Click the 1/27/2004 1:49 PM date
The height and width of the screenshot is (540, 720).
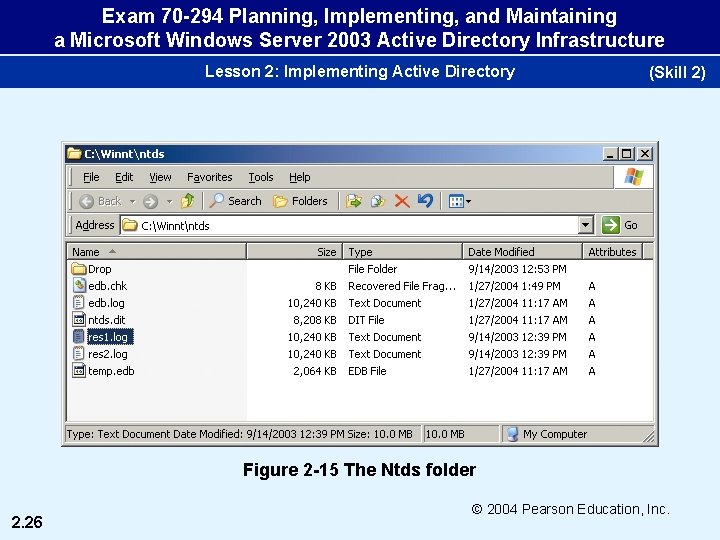pos(514,286)
